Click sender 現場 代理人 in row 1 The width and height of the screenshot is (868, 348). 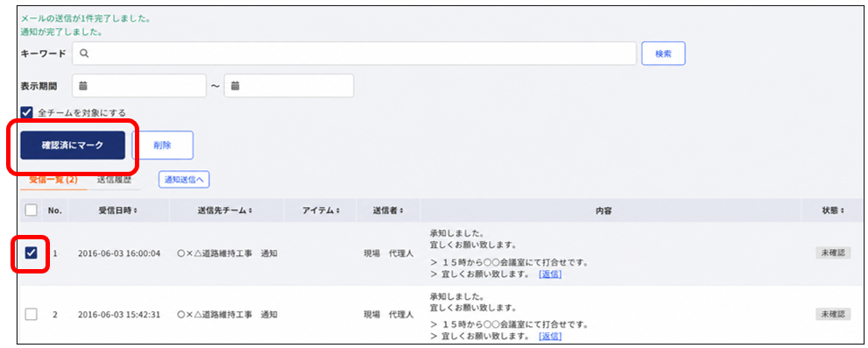point(388,253)
